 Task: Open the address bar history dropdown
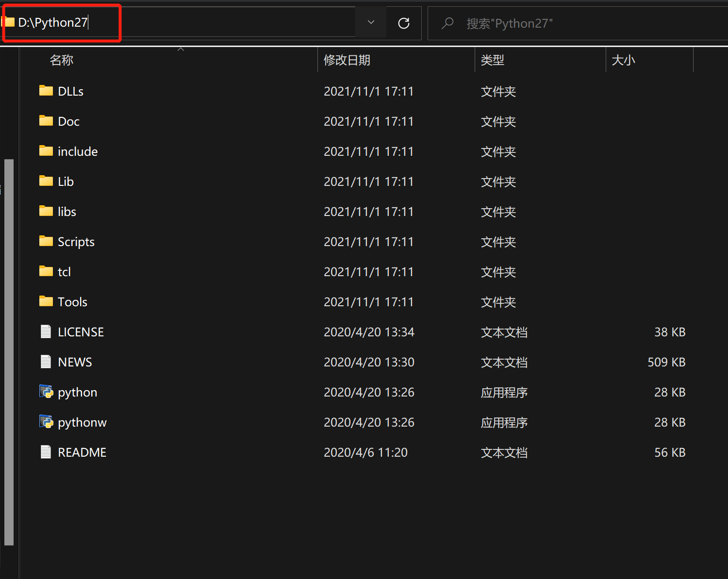pos(371,22)
